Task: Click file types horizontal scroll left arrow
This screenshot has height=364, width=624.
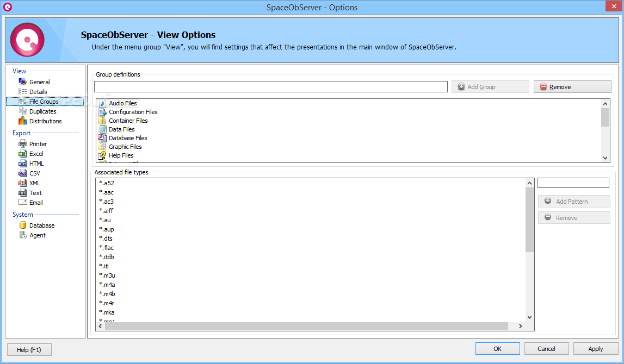Action: pyautogui.click(x=100, y=327)
